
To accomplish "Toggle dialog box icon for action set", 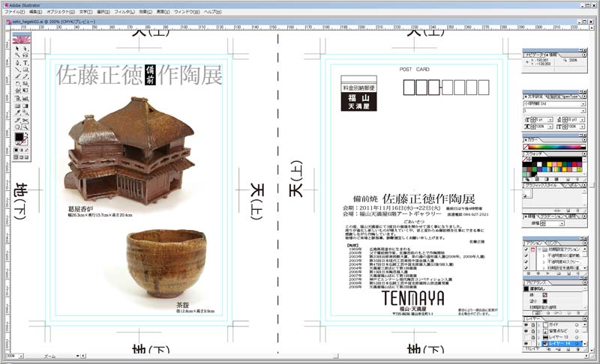I will point(532,249).
